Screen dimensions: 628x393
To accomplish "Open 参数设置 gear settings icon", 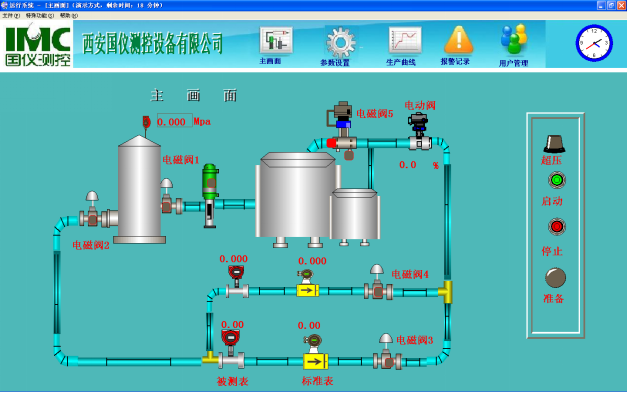I will [340, 42].
